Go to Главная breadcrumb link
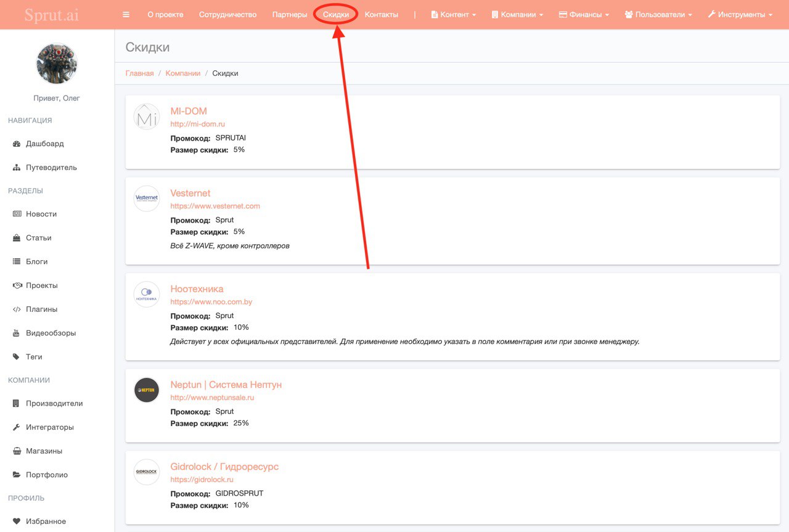789x532 pixels. click(139, 73)
